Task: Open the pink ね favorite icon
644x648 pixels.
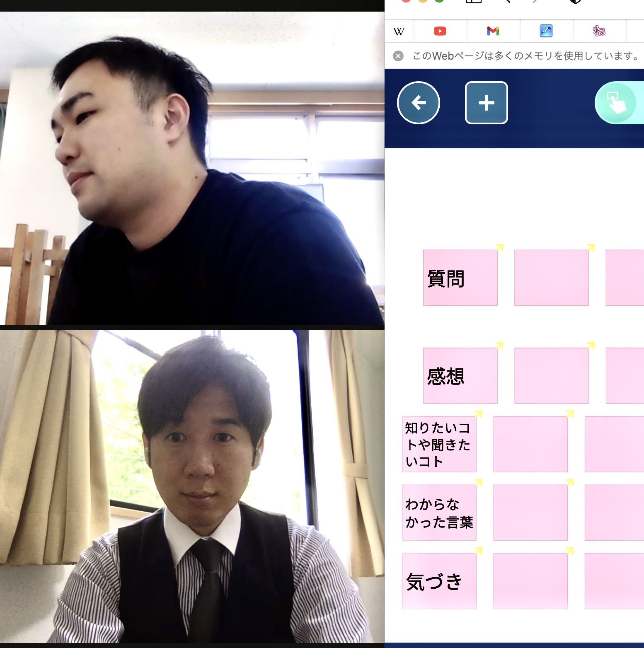Action: 599,31
